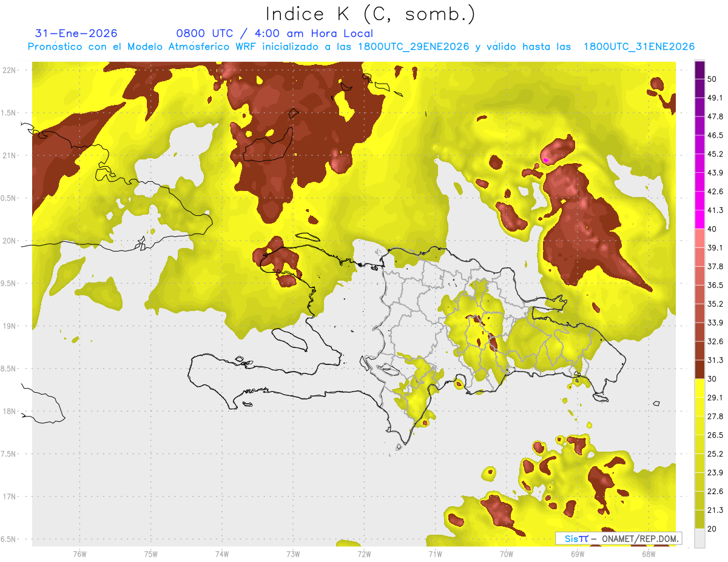
Task: Click the '37.8' value on color scale
Action: tap(715, 267)
